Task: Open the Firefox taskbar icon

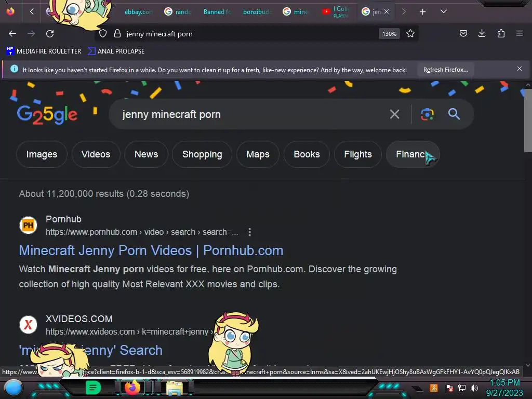Action: point(132,388)
